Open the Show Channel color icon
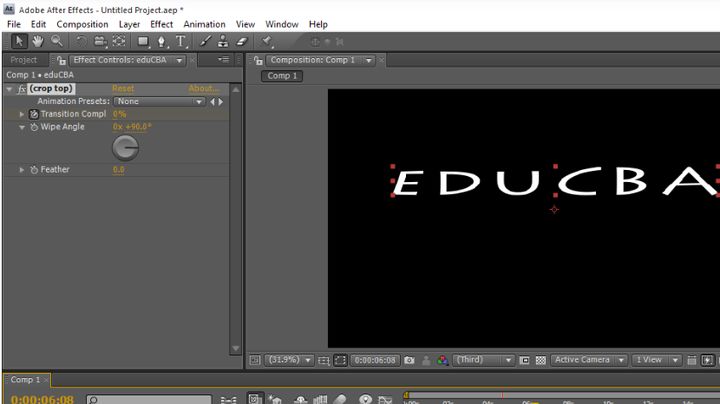 [443, 360]
